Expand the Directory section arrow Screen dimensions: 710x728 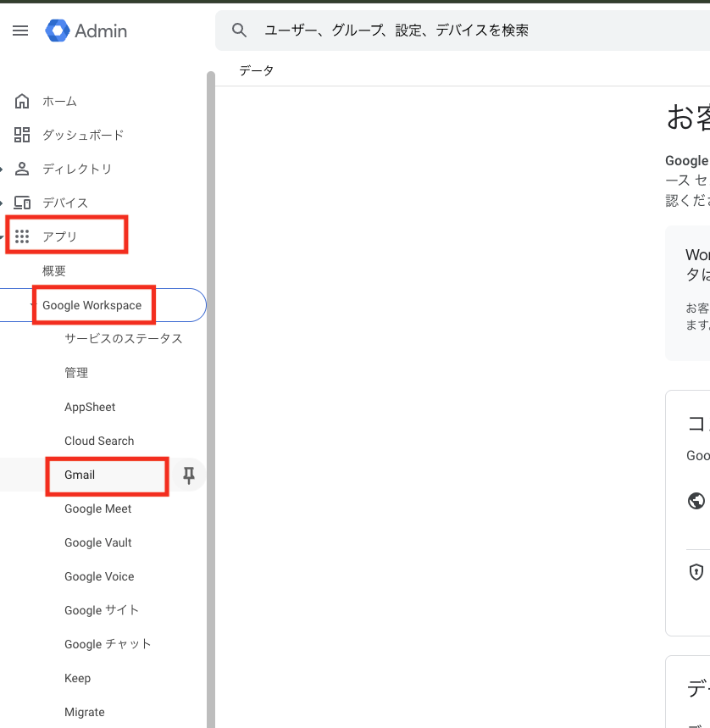[x=3, y=169]
